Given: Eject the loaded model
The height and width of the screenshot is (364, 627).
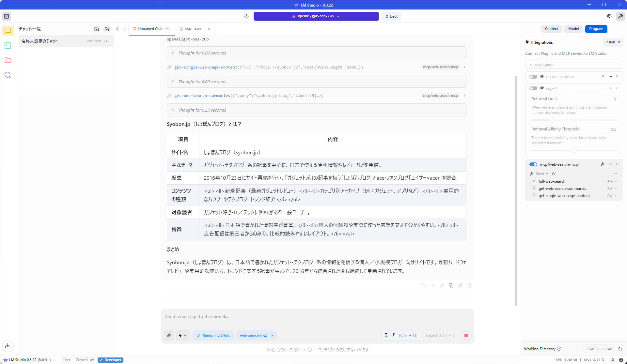Looking at the screenshot, I should pyautogui.click(x=391, y=16).
